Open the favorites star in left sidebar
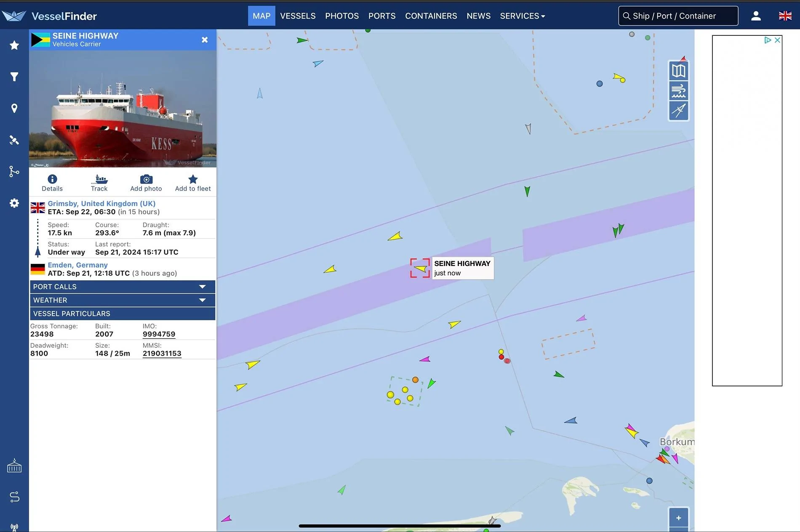The image size is (800, 532). tap(14, 45)
